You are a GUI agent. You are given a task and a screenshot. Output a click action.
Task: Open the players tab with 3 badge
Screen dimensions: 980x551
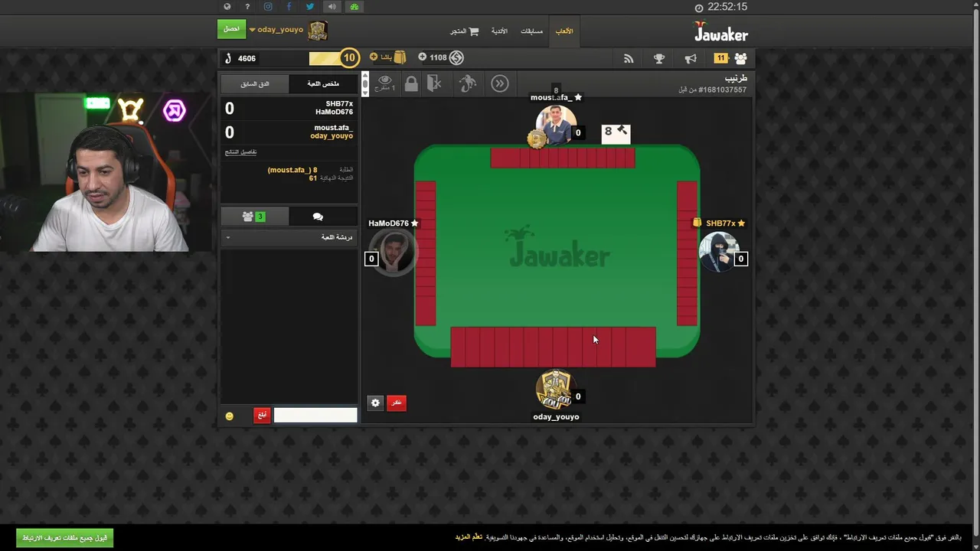click(x=254, y=217)
